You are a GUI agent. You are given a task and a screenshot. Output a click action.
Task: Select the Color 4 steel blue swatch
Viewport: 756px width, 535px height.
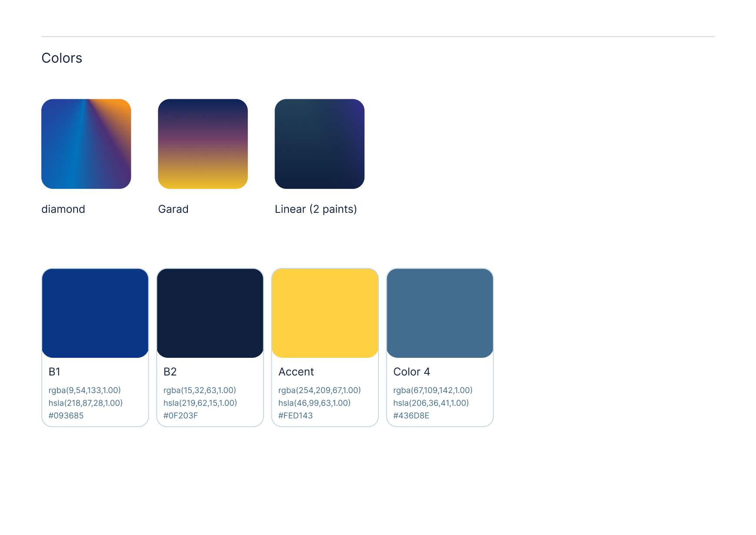tap(440, 313)
